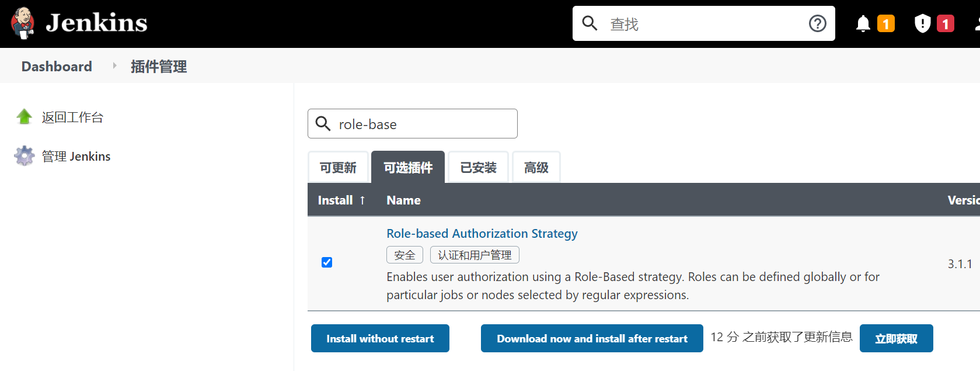Click the orange notification count badge
The width and height of the screenshot is (980, 371).
tap(885, 23)
